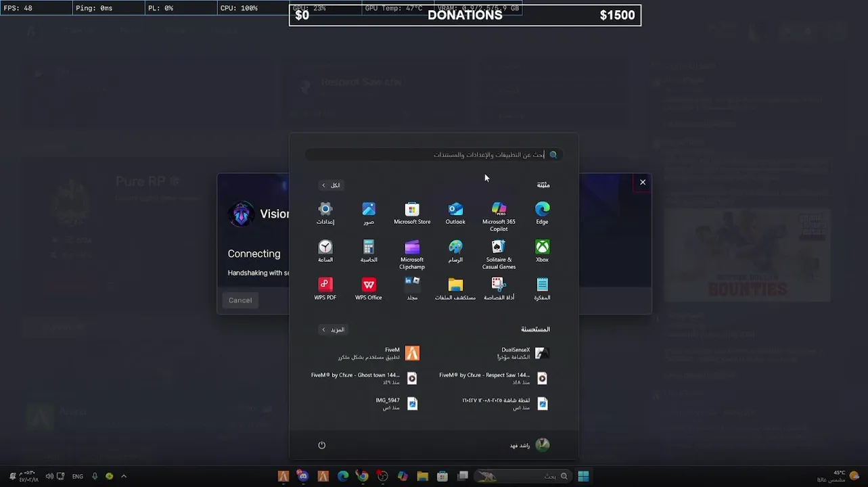868x487 pixels.
Task: Show hidden system tray icons chevron
Action: tap(123, 476)
